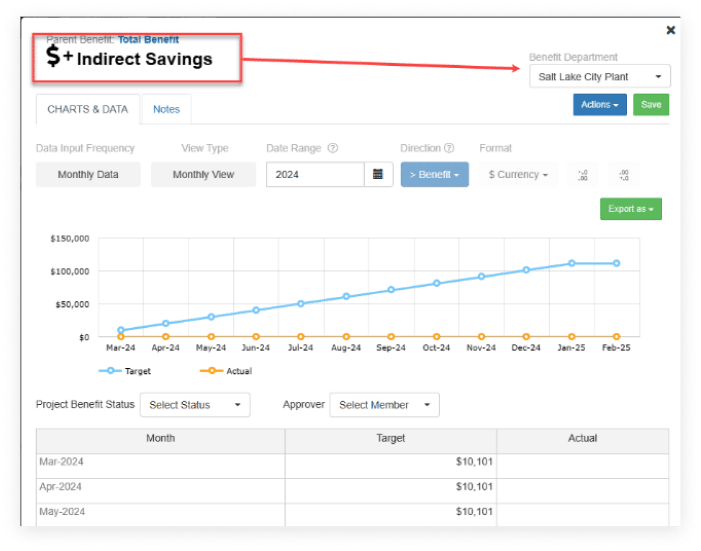Decrease decimal places in format
This screenshot has width=701, height=551.
tap(624, 175)
